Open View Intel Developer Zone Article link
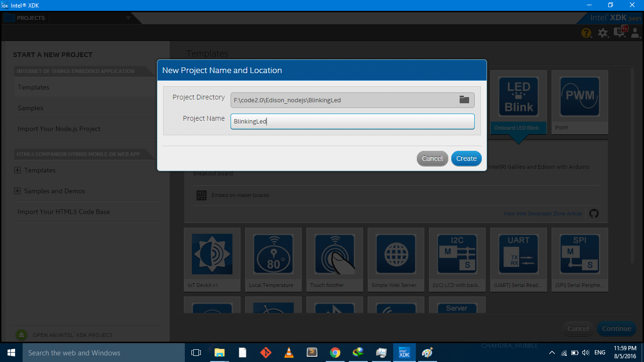This screenshot has height=362, width=644. (x=543, y=214)
